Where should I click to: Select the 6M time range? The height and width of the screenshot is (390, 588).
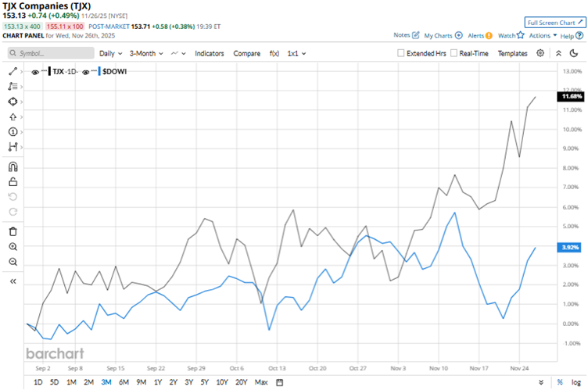coord(124,382)
